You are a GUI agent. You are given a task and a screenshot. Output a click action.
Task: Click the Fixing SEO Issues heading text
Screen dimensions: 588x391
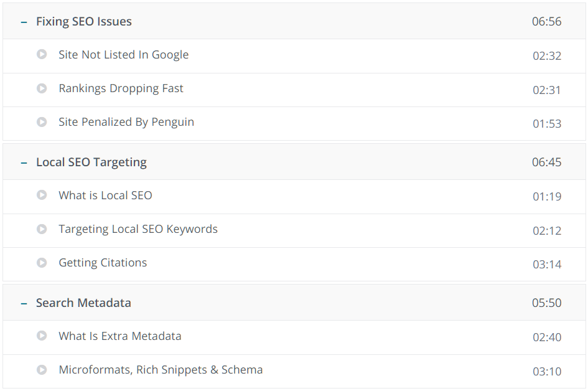(84, 22)
